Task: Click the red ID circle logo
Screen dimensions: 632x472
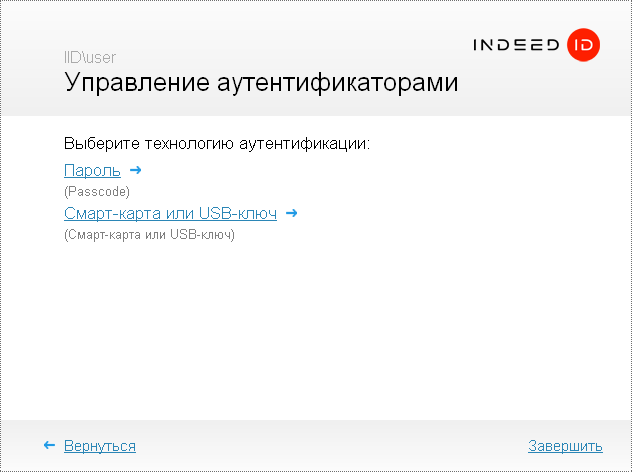Action: (582, 45)
